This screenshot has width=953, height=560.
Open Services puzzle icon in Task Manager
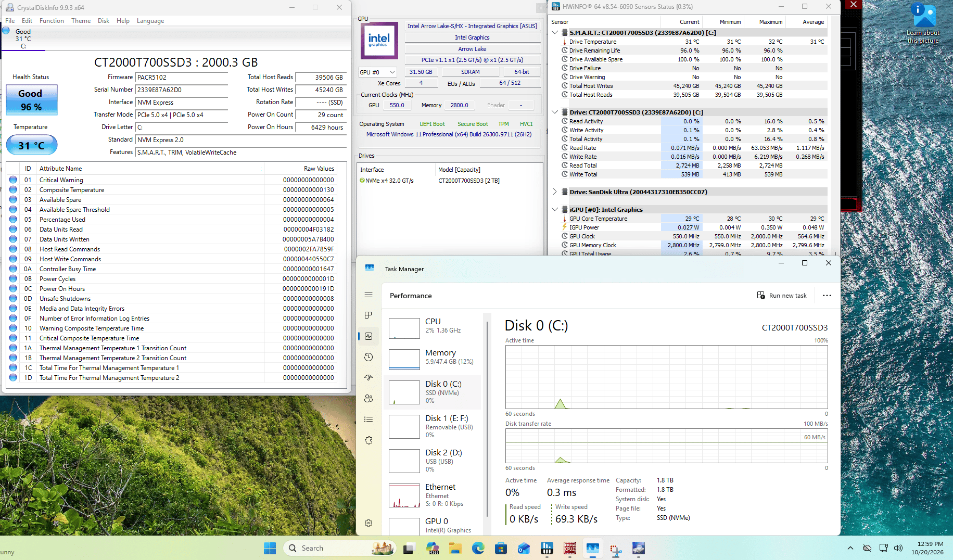(369, 440)
